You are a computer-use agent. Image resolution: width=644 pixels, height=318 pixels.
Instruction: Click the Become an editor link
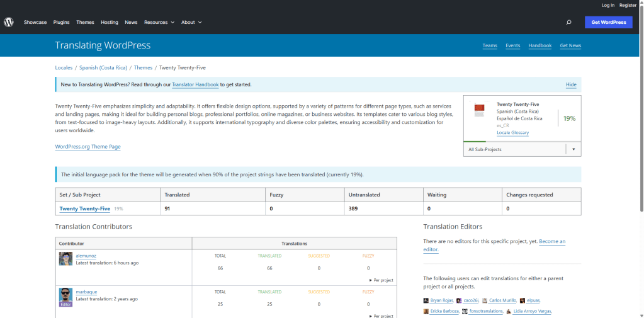click(x=495, y=246)
